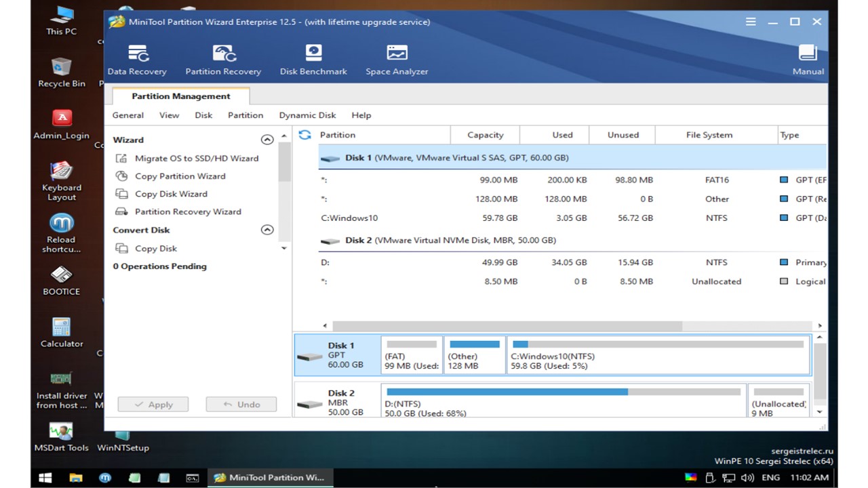Click the sidebar scroll down arrow

coord(284,249)
